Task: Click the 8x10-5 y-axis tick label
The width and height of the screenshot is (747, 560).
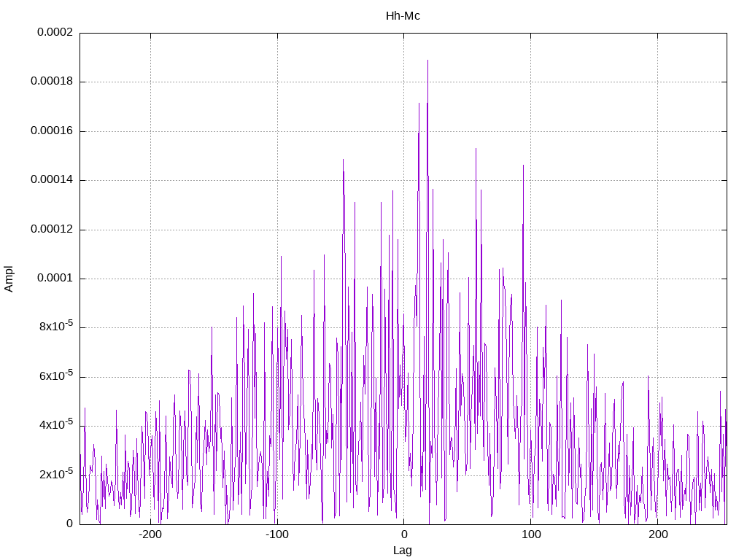Action: pos(56,326)
